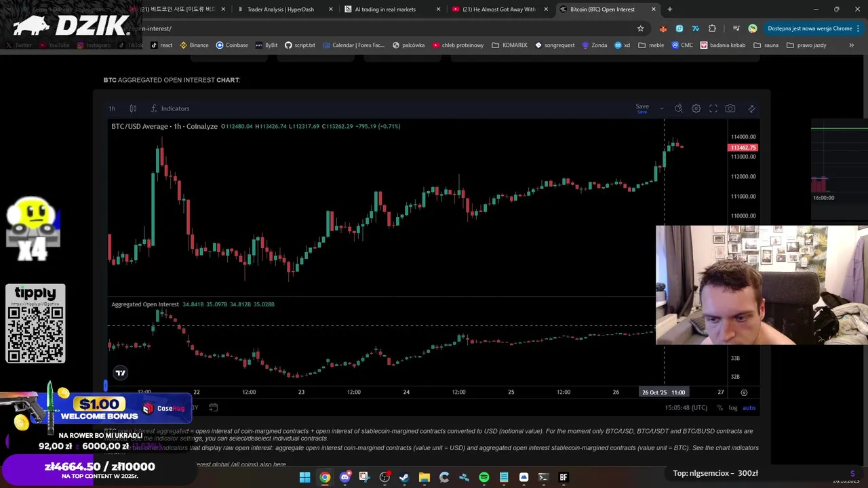Toggle chart fullscreen mode
This screenshot has width=868, height=488.
[x=713, y=108]
